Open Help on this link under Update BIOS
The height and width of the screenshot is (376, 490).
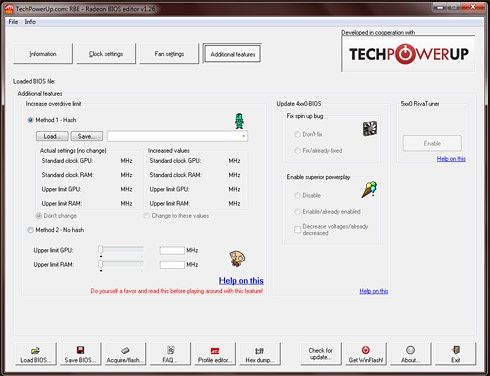(x=374, y=291)
